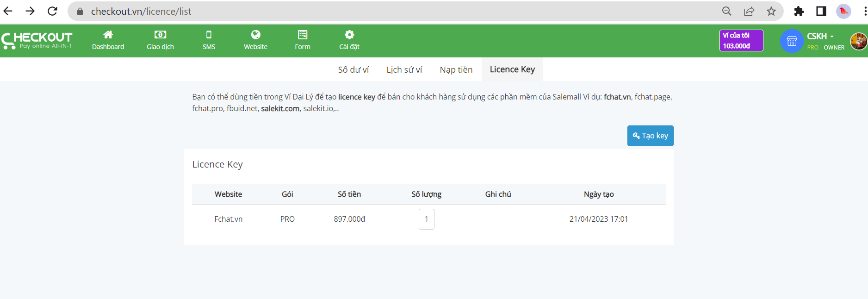
Task: Click the lock icon in the address bar
Action: click(x=80, y=12)
